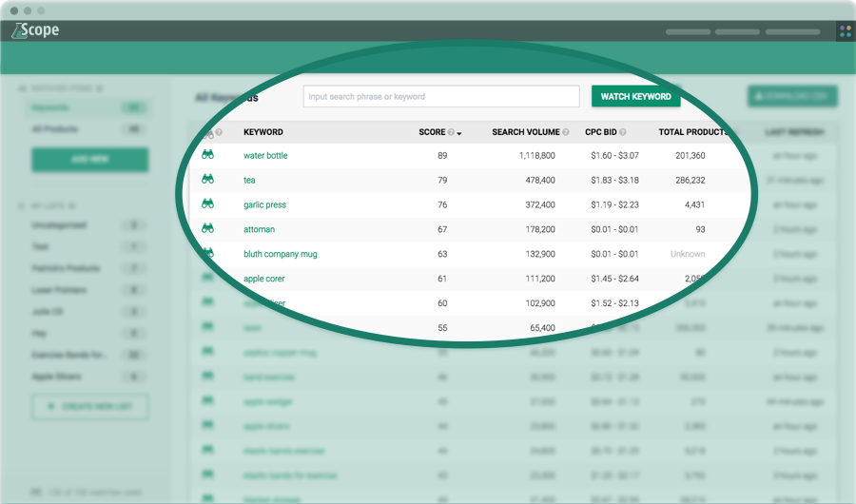Select the search volume 478,400
This screenshot has width=856, height=504.
pos(540,180)
